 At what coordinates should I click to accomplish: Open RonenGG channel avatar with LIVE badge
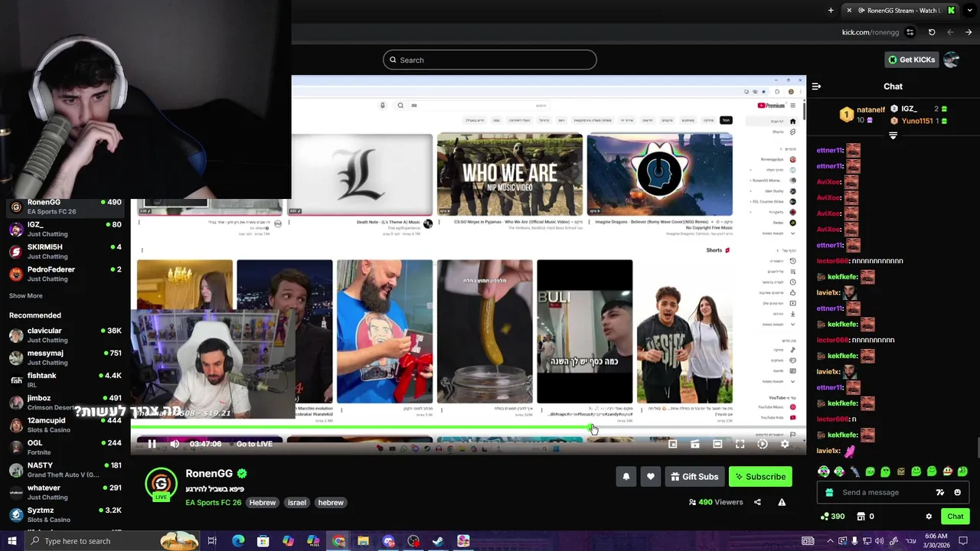tap(161, 484)
